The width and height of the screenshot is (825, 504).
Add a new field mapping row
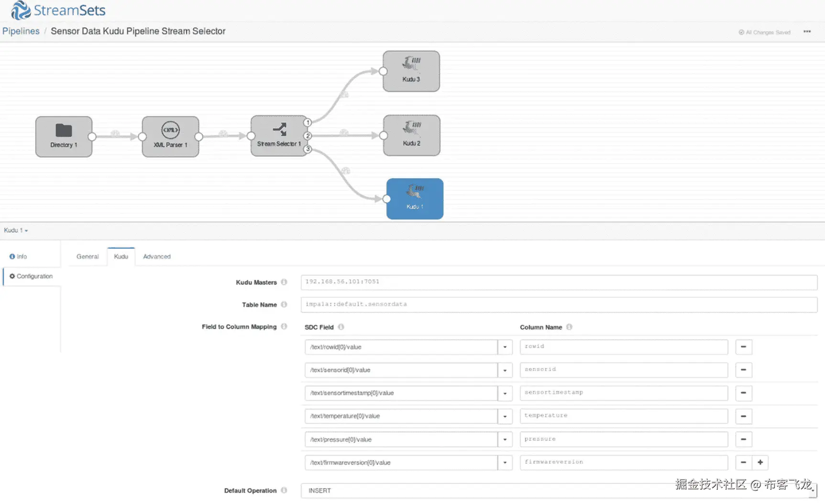point(760,462)
